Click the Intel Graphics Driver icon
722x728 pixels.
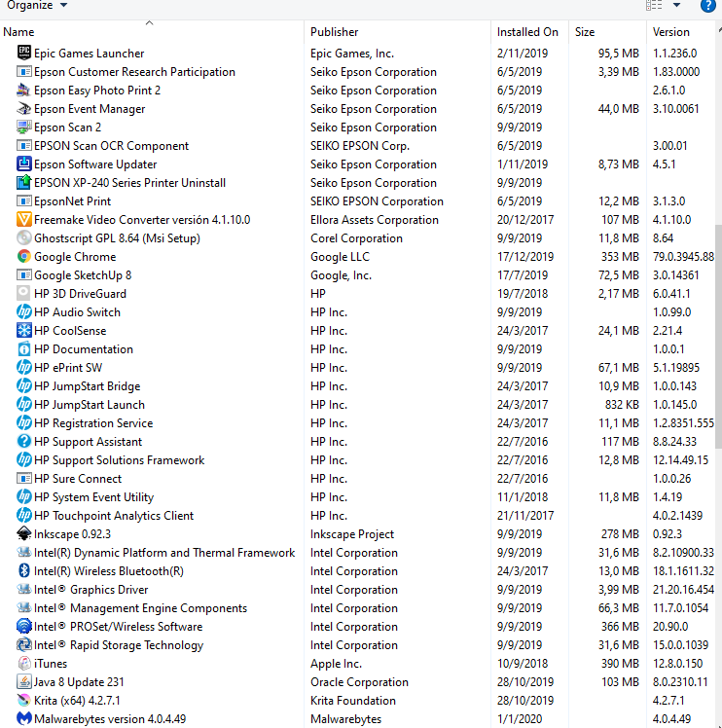[x=23, y=589]
